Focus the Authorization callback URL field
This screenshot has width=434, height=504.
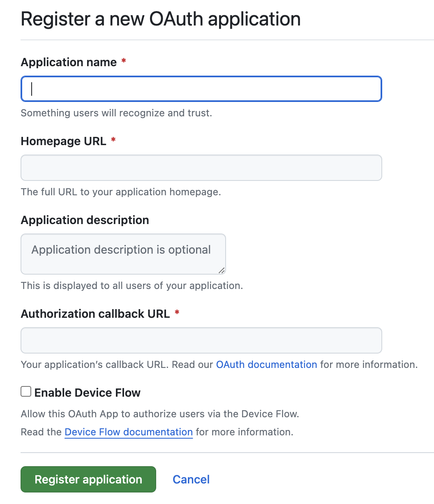point(201,340)
